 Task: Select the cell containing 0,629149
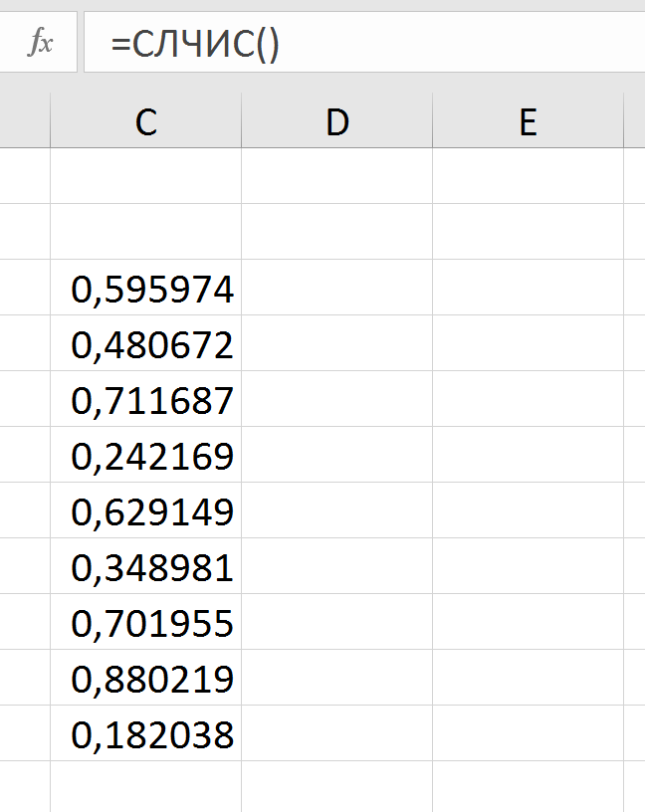point(146,510)
